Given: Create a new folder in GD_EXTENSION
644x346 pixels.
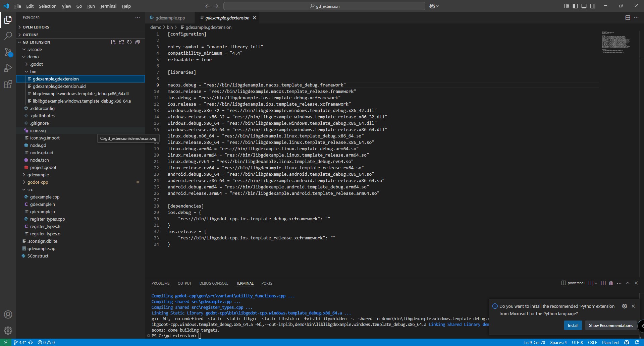Looking at the screenshot, I should tap(121, 42).
